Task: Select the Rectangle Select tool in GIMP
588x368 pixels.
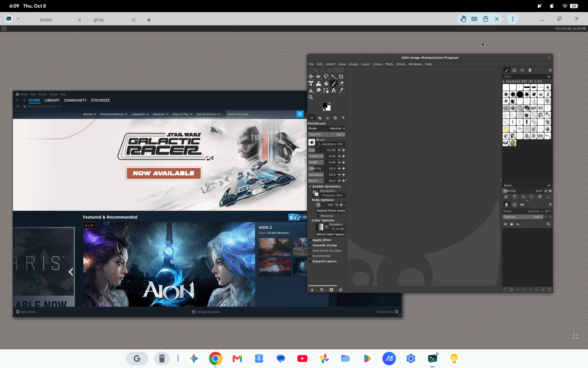Action: [x=318, y=77]
